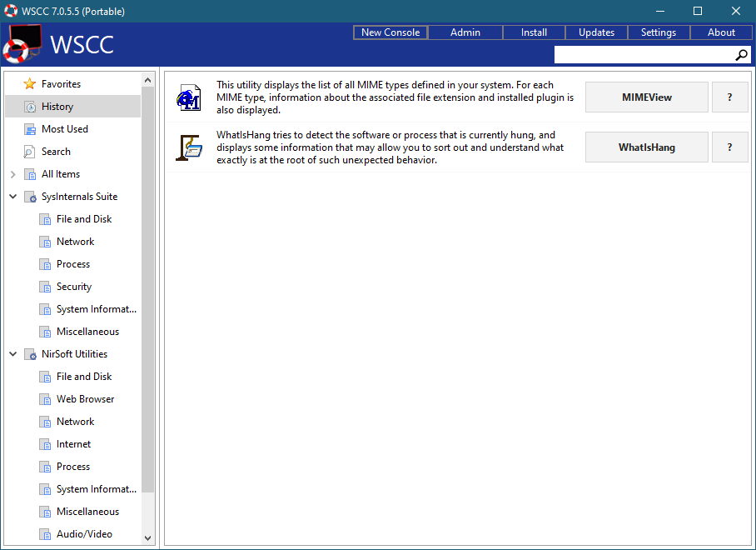Click the sidebar scrollbar up arrow

point(148,80)
